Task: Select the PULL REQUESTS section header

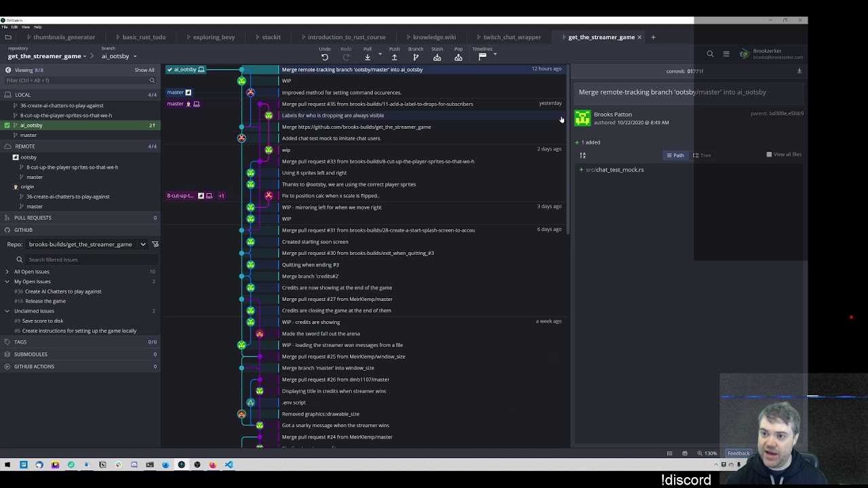Action: pos(80,218)
